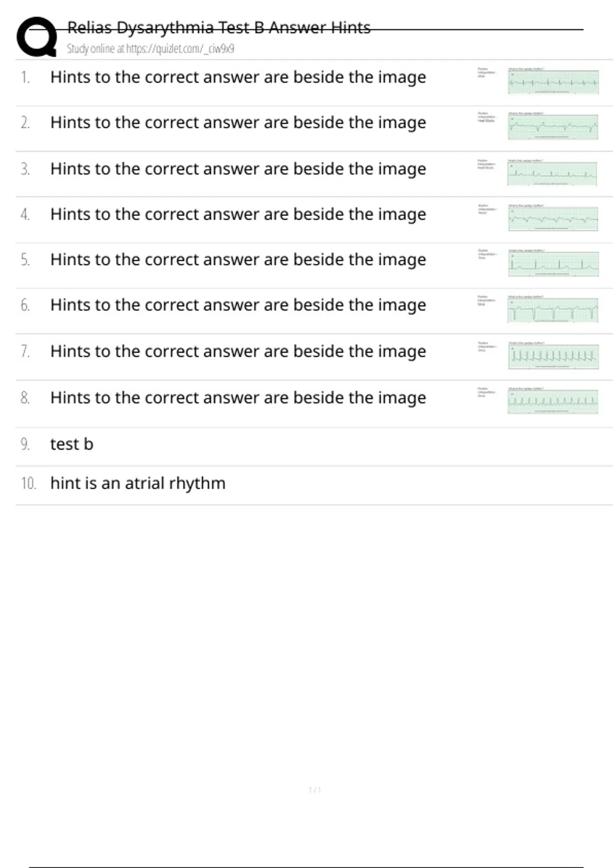613x868 pixels.
Task: Open the ECG strip thumbnail for item 1
Action: 553,82
